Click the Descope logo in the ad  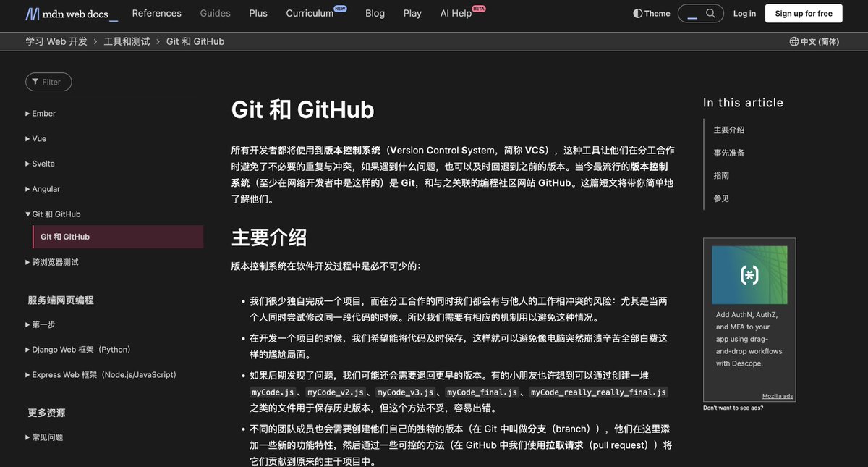click(x=749, y=274)
